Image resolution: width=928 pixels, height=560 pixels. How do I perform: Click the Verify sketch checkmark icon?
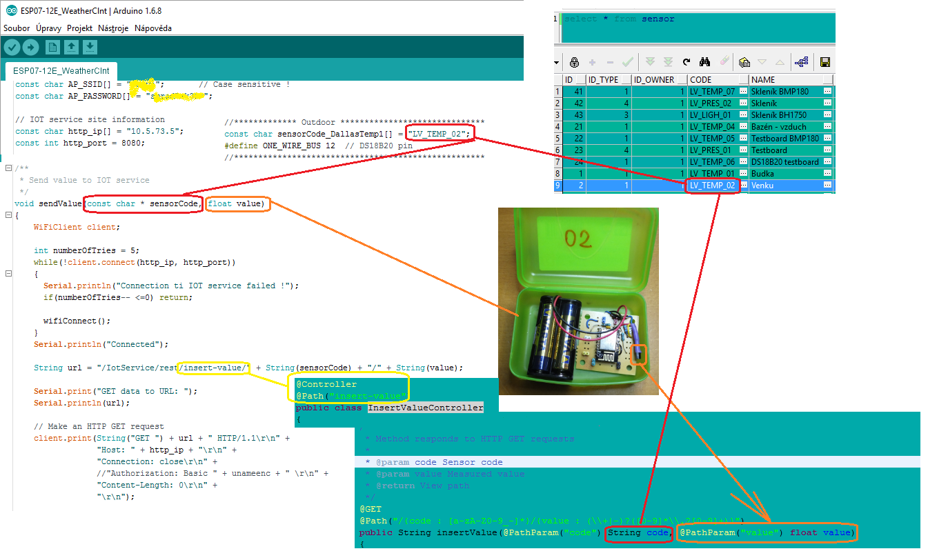point(12,47)
